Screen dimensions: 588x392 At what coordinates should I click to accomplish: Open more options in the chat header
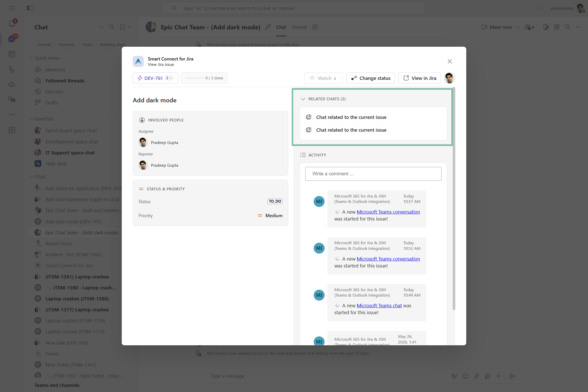click(579, 27)
